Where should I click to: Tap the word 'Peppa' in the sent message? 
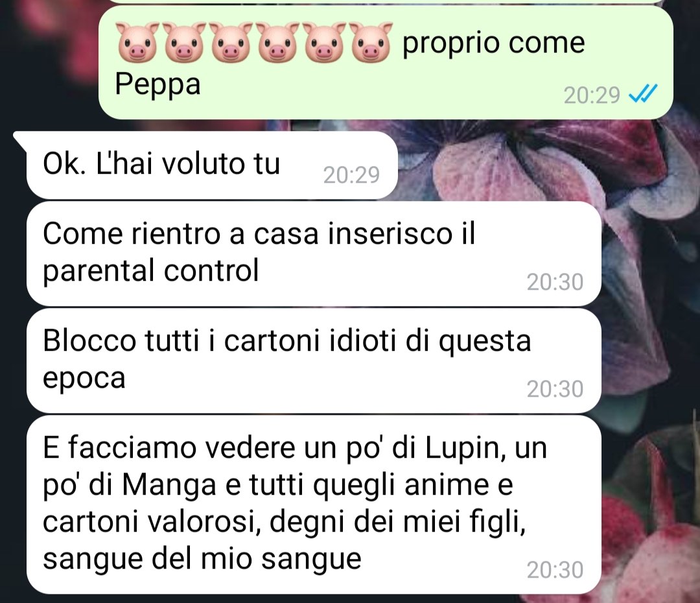point(157,85)
